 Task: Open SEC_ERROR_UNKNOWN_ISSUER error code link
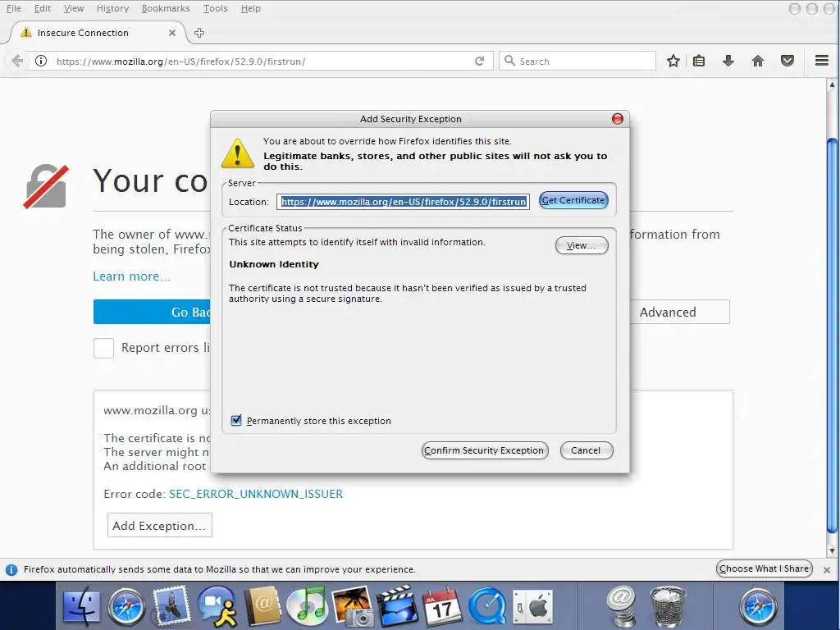point(256,494)
